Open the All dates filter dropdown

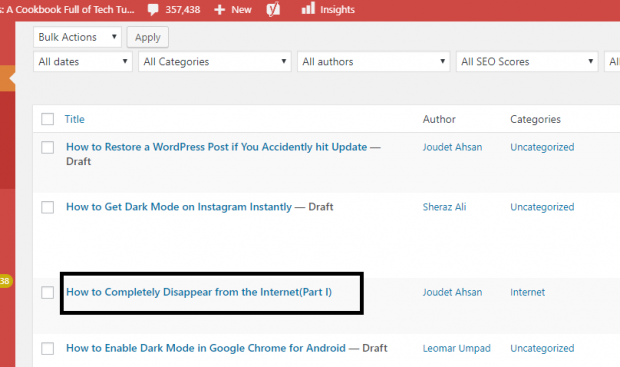point(83,62)
